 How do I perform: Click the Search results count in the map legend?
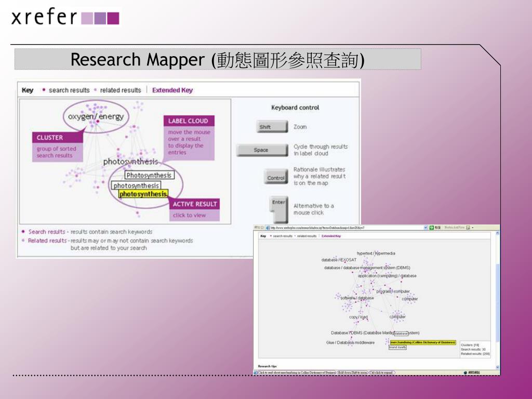[x=473, y=349]
